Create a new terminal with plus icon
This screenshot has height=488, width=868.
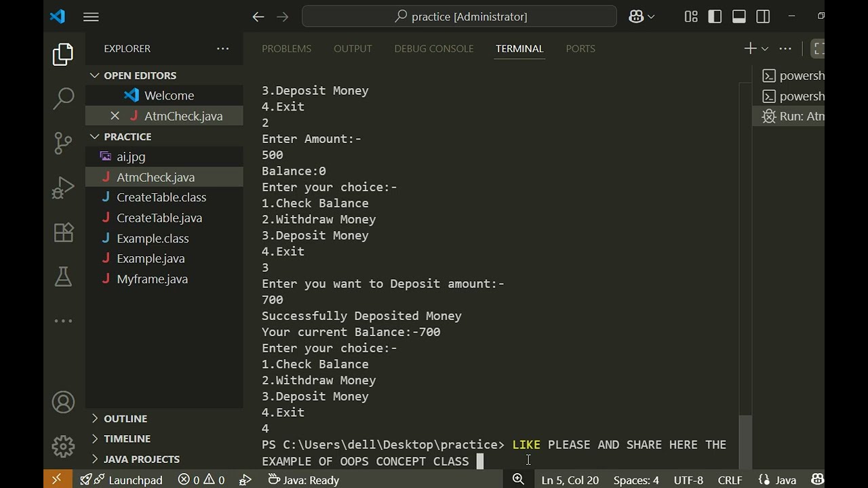[750, 49]
